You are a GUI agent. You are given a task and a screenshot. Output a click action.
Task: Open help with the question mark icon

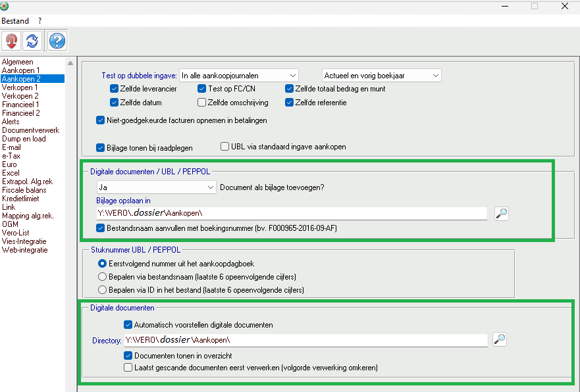point(57,41)
